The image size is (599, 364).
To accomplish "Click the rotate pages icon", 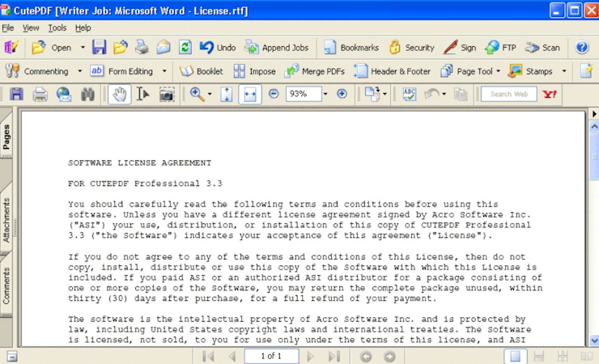I will pos(372,94).
